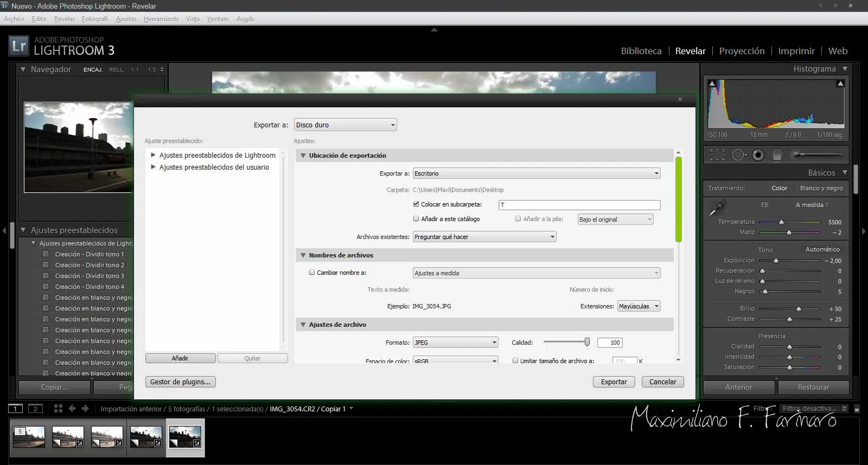Toggle highlight clipping indicator in histogram
Screen dimensions: 868x465
(840, 83)
